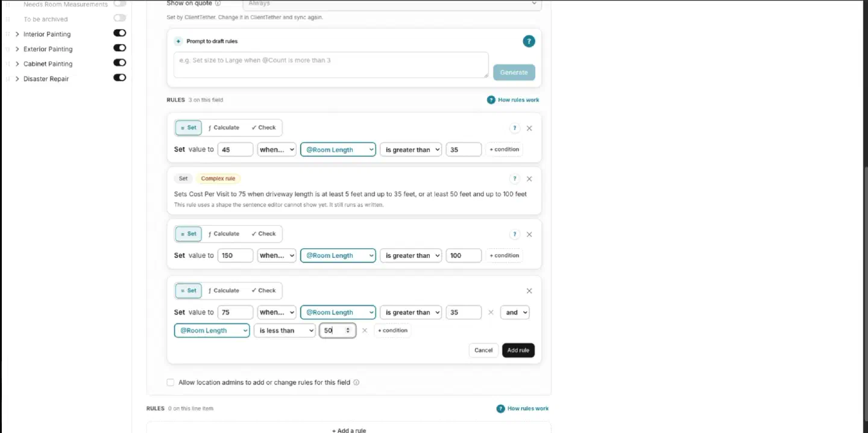
Task: Open help for the rule setting value to 150
Action: pos(514,234)
